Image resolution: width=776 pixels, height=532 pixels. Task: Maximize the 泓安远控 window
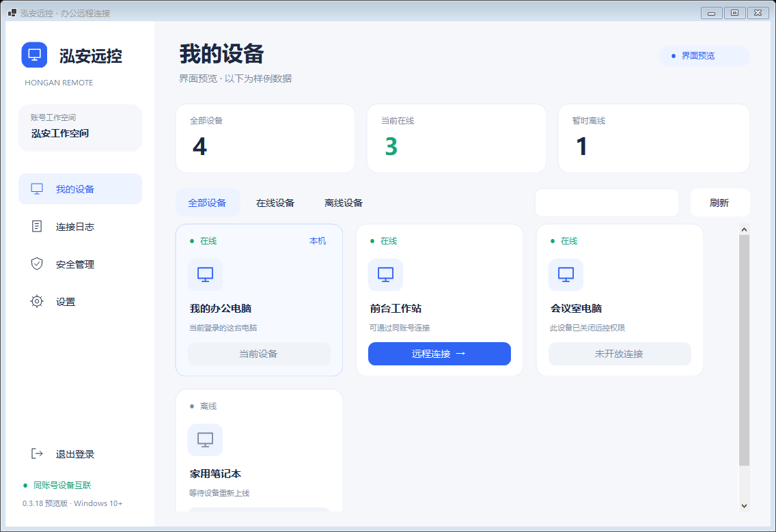pyautogui.click(x=734, y=13)
